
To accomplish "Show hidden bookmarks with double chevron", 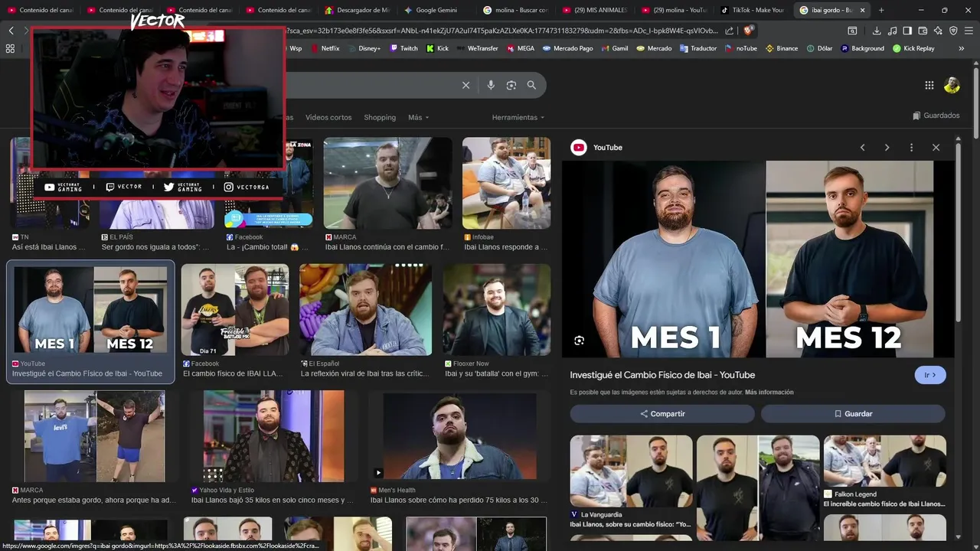I will click(x=962, y=48).
